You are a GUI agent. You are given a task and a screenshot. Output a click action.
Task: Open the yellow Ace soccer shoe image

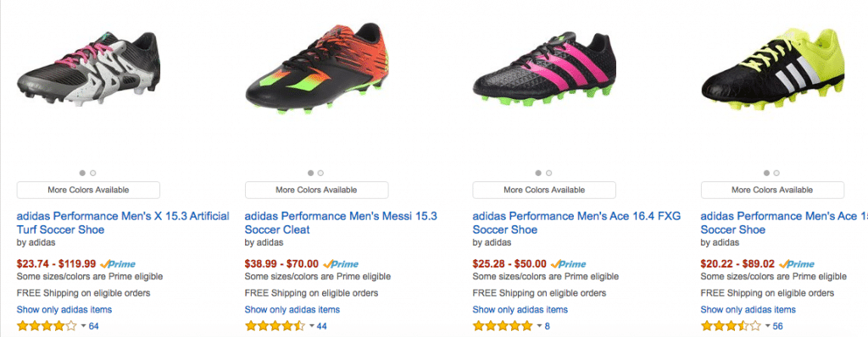[x=772, y=69]
